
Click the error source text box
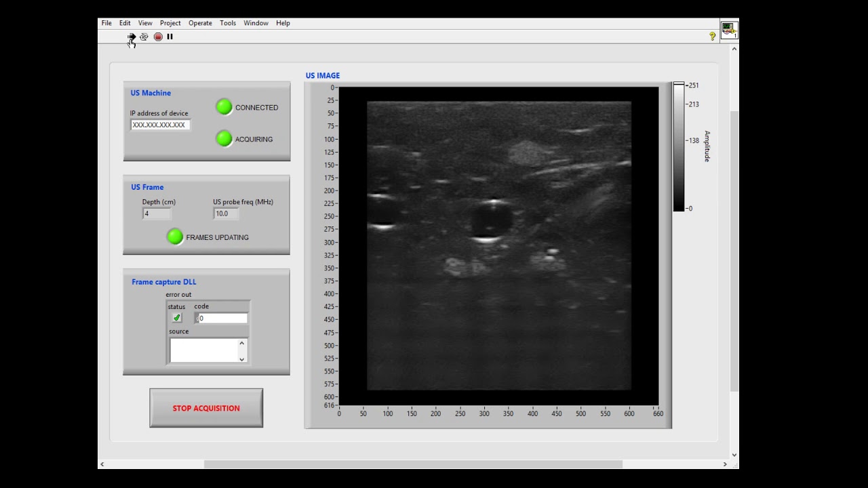[203, 350]
